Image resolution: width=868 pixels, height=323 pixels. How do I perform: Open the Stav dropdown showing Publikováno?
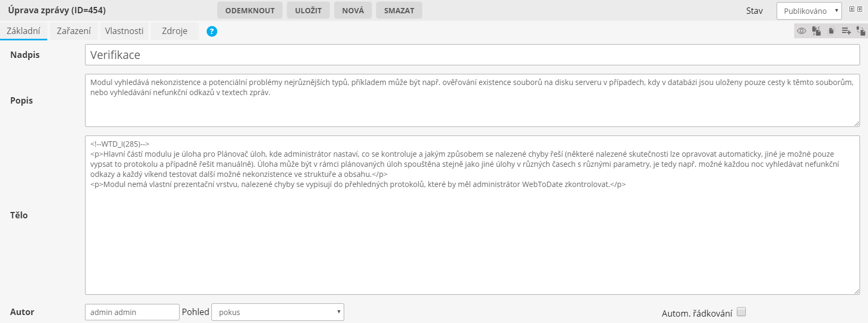[x=809, y=11]
